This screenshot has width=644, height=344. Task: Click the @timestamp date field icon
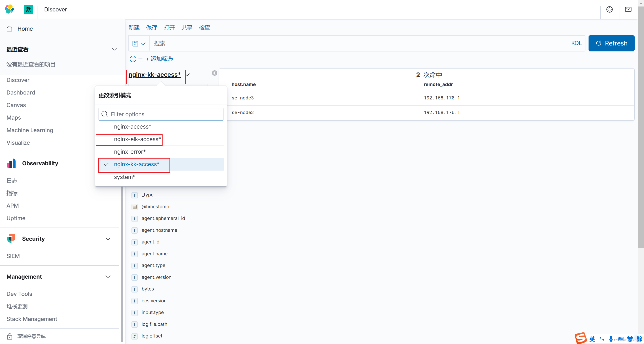click(x=134, y=207)
